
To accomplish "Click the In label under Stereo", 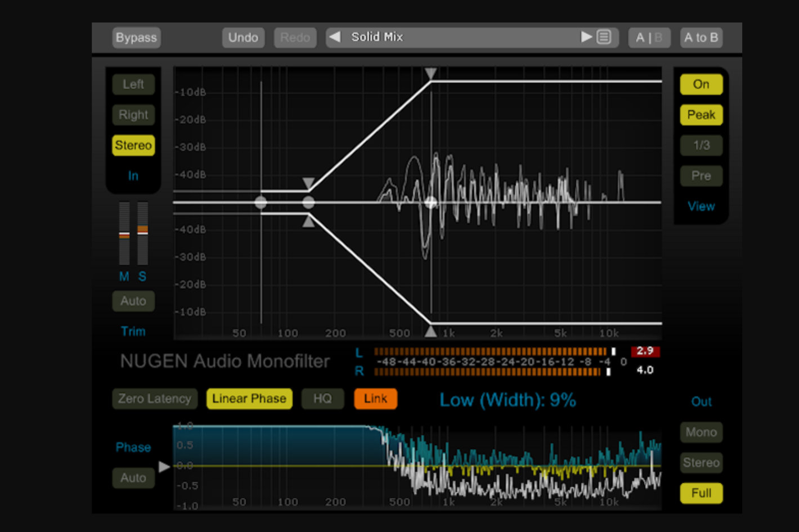I will (x=133, y=175).
